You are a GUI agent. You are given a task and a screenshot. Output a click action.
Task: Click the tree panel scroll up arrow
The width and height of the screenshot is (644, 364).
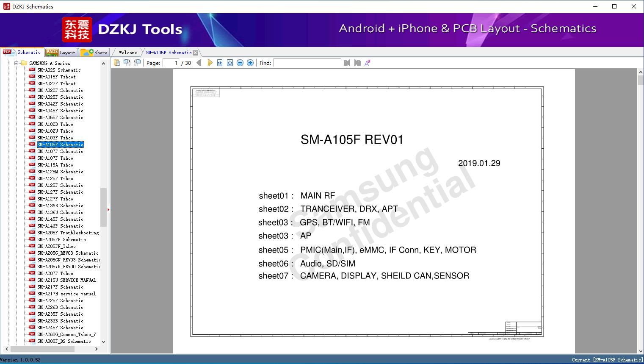[103, 64]
